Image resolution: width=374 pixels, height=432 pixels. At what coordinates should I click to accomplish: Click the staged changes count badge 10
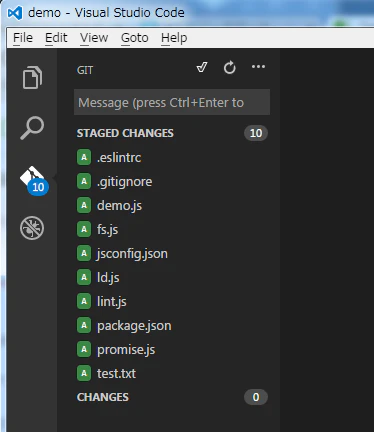tap(256, 133)
